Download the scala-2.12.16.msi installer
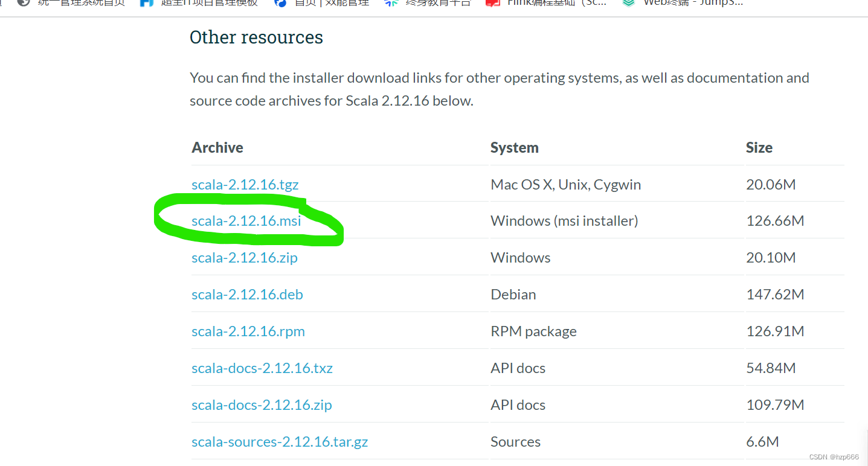The width and height of the screenshot is (868, 466). click(x=246, y=221)
